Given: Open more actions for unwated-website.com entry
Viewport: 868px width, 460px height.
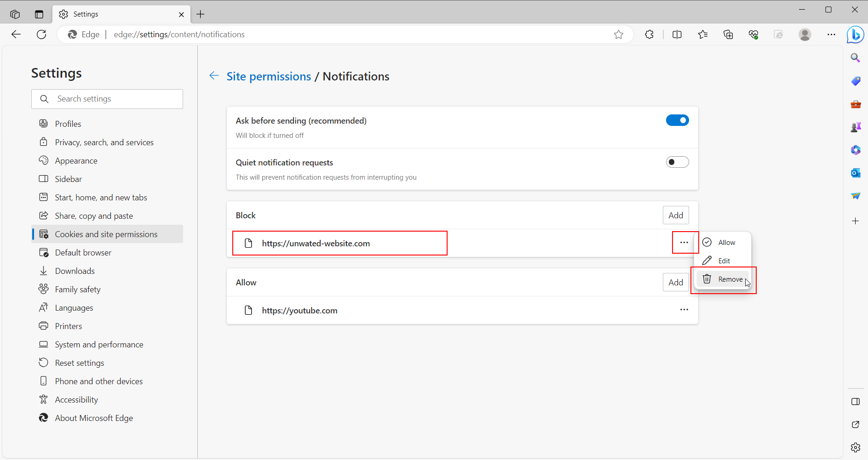Looking at the screenshot, I should (x=684, y=243).
